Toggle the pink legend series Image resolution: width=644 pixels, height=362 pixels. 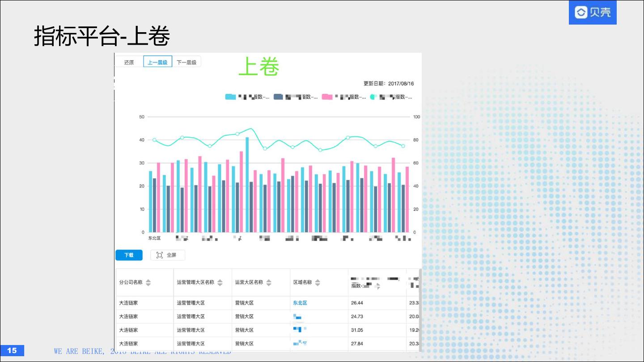point(327,97)
